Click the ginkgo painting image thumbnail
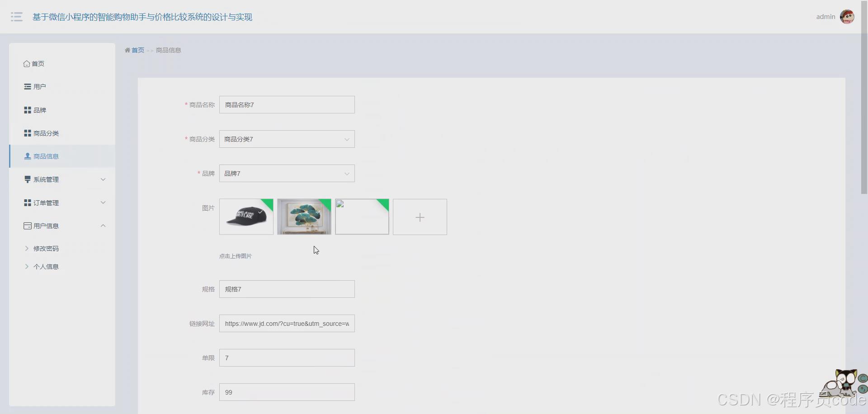The height and width of the screenshot is (414, 868). 304,217
